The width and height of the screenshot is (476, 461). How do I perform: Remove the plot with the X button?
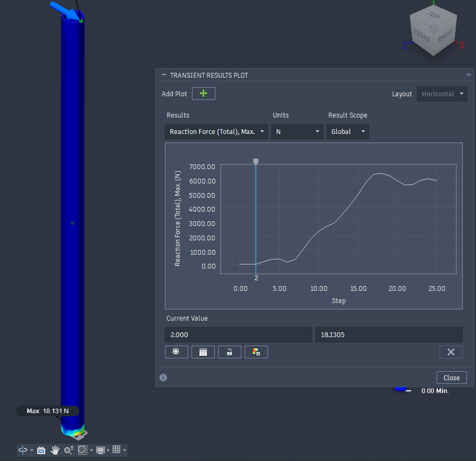coord(451,352)
